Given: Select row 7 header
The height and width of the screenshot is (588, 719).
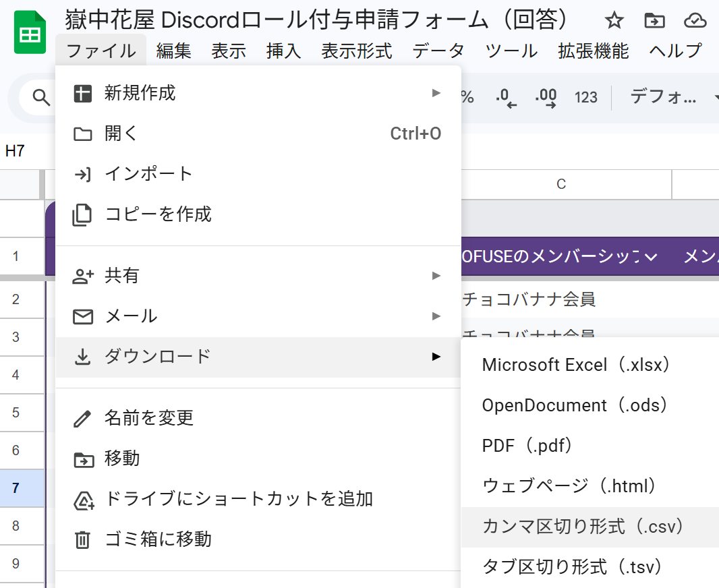Looking at the screenshot, I should pos(16,488).
